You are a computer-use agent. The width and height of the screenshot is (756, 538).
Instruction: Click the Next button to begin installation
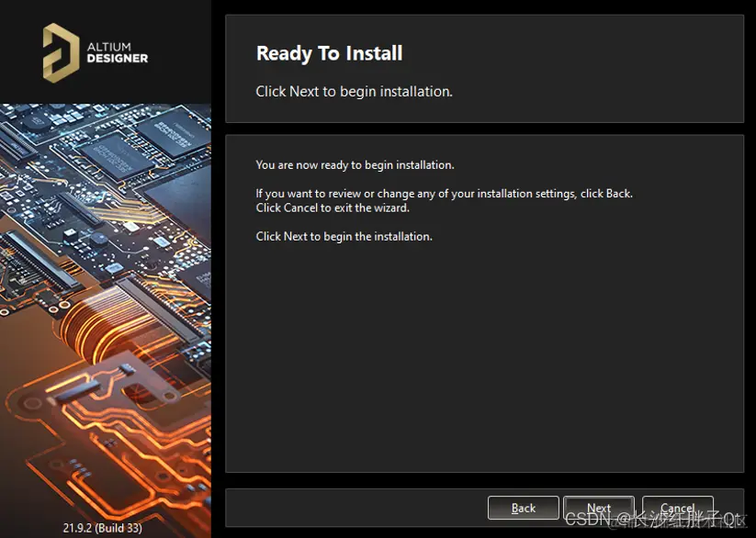pos(599,508)
